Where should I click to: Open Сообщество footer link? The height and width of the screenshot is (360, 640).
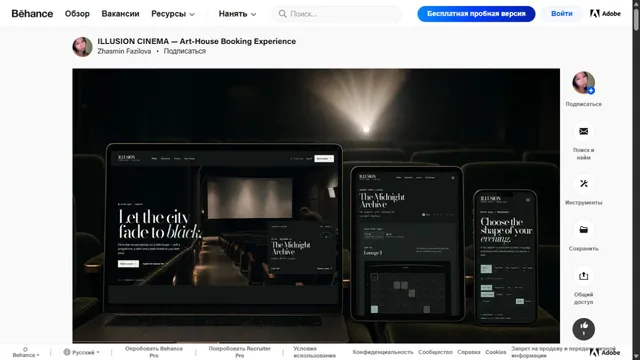point(435,352)
